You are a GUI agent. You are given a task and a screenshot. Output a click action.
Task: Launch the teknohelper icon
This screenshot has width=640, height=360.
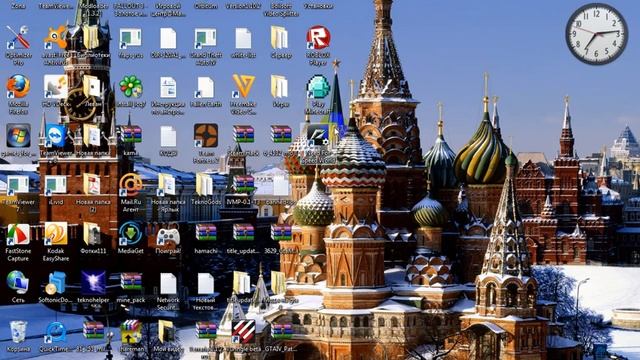93,282
